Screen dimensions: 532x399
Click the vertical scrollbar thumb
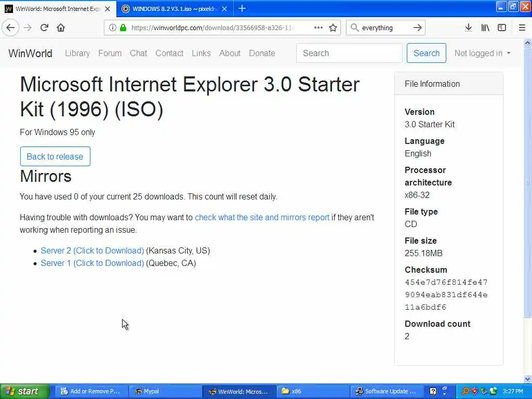pyautogui.click(x=527, y=182)
